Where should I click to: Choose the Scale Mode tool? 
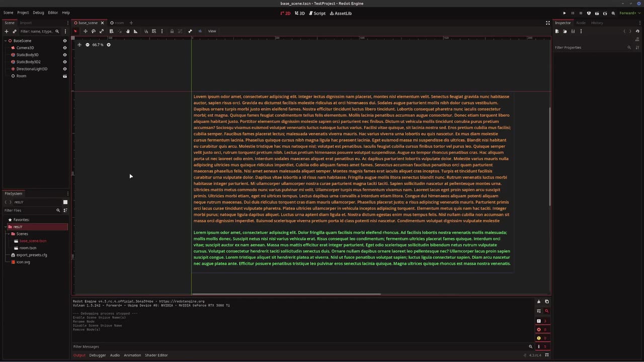coord(101,31)
